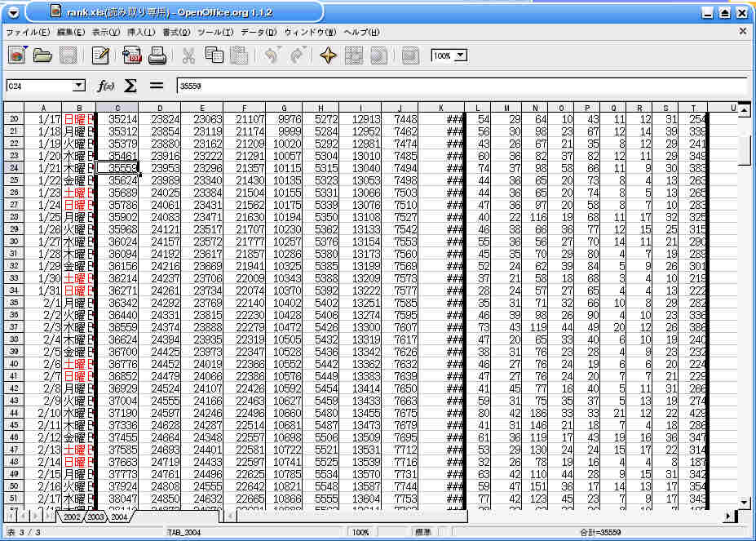The image size is (756, 541).
Task: Click the Stylist grid icon
Action: tap(353, 55)
